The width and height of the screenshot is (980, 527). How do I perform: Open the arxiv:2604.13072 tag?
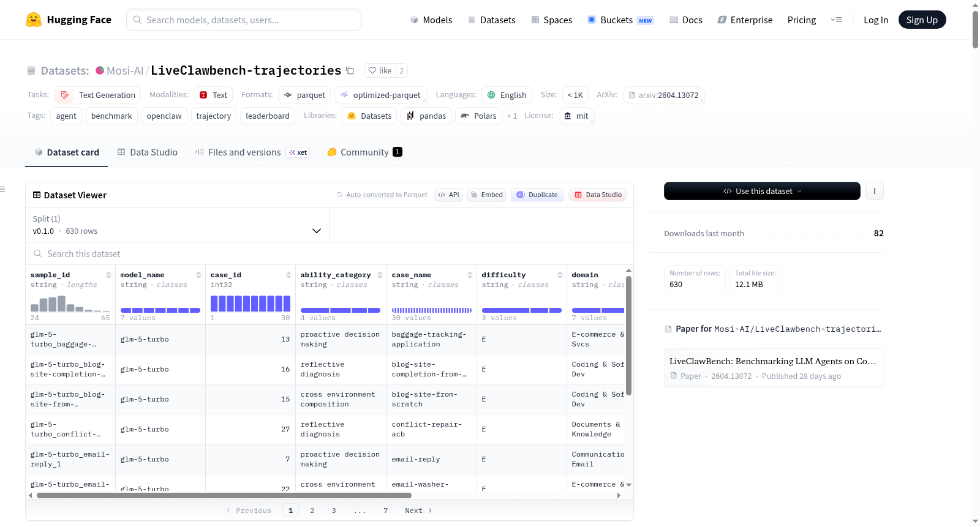pos(663,95)
